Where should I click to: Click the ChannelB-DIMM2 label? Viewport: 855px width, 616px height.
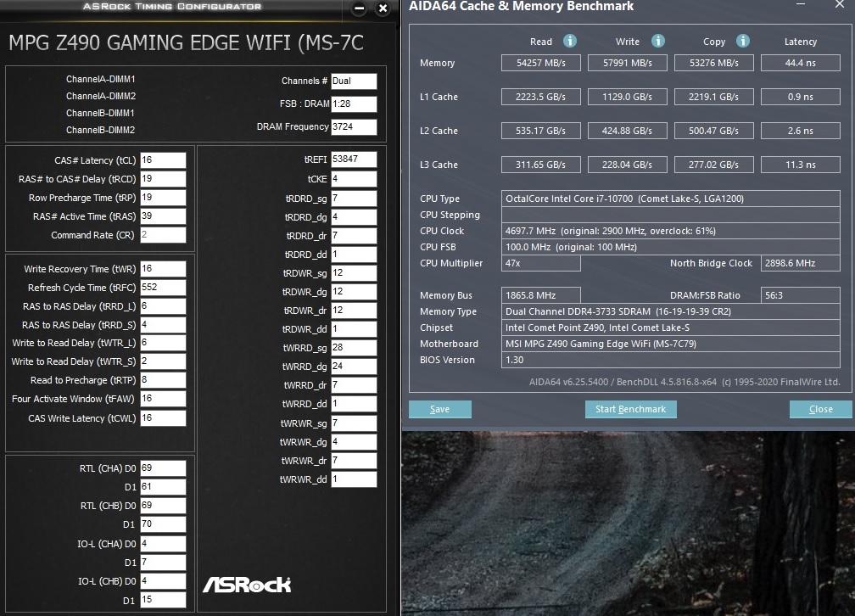[x=101, y=130]
